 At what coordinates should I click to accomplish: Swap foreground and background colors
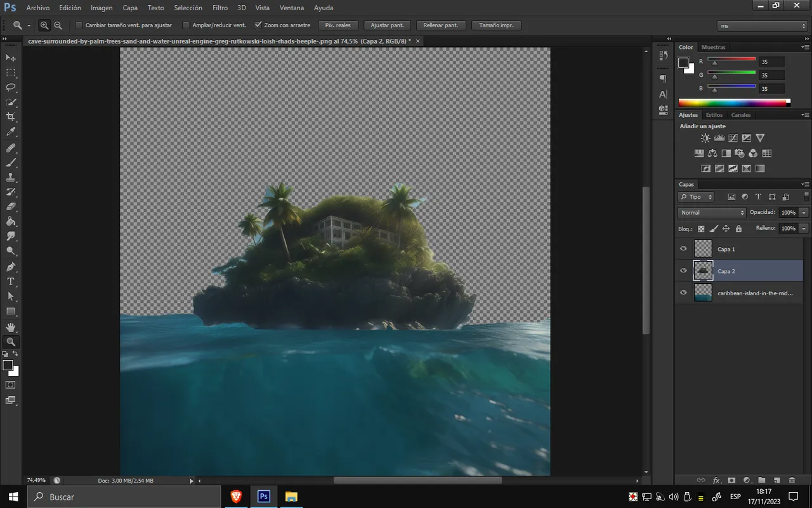click(15, 354)
